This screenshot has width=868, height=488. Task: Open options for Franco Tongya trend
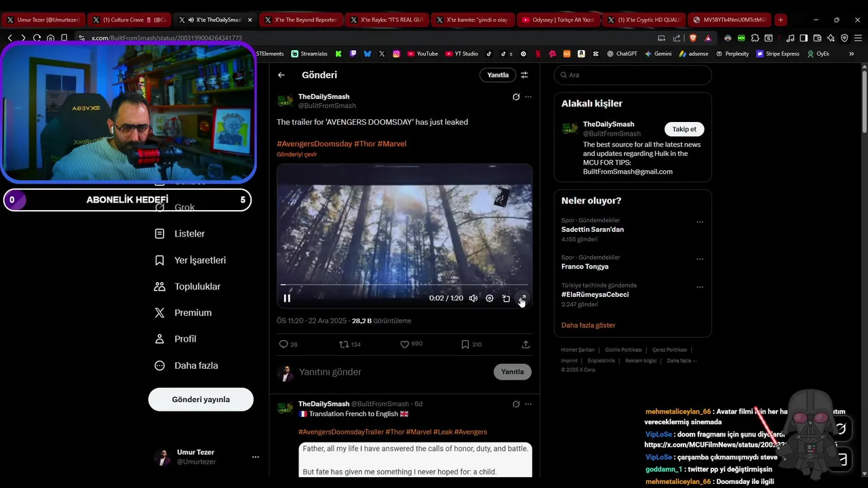click(x=700, y=259)
